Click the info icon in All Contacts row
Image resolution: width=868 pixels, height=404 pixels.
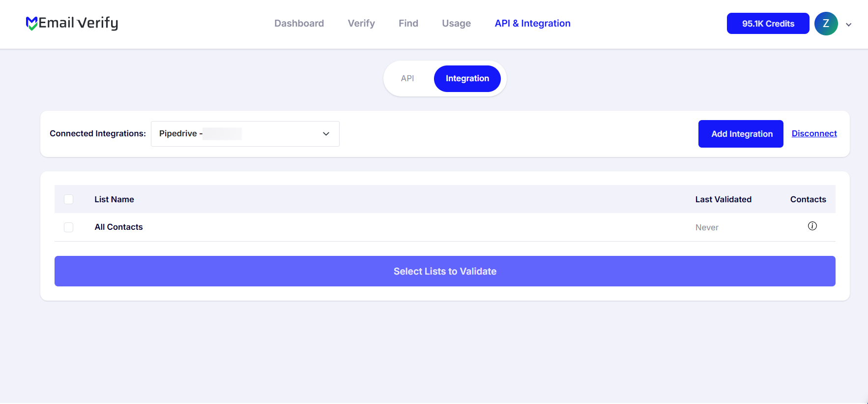click(x=812, y=226)
